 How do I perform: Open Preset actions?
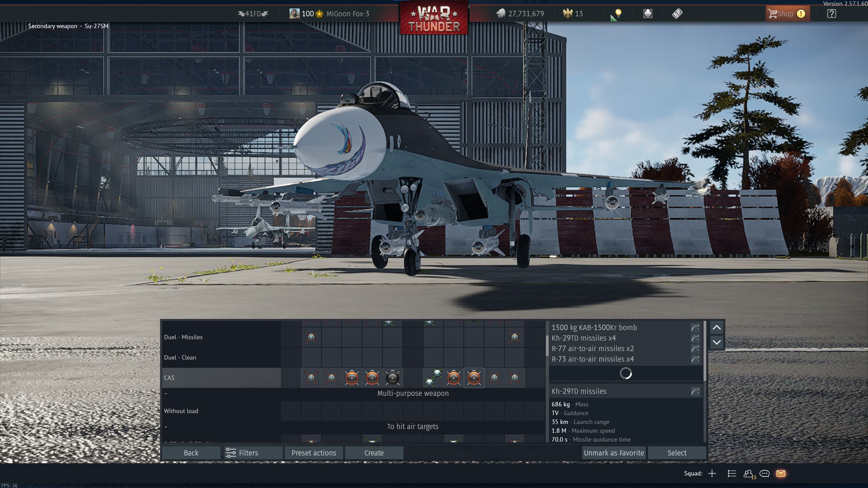[x=314, y=453]
